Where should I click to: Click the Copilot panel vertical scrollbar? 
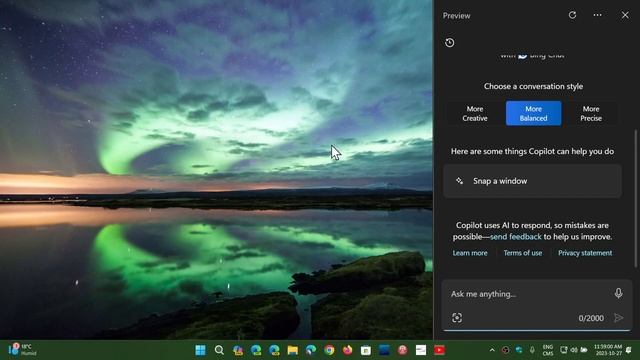(x=635, y=199)
